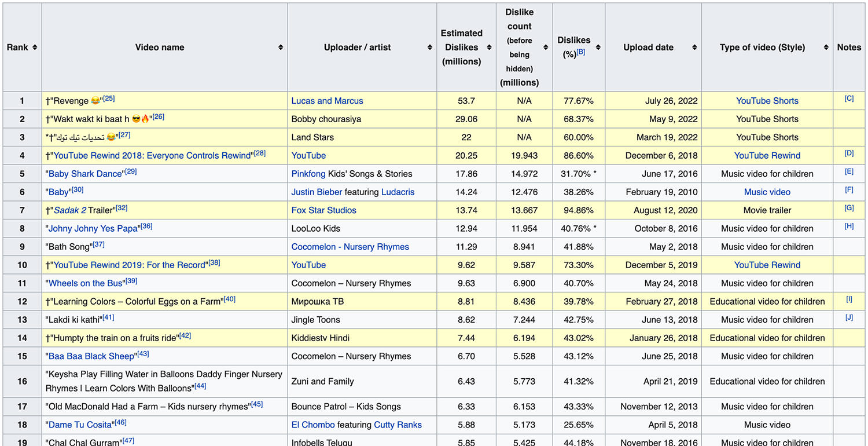Open citation [47] for Chal Chal Gurram
The image size is (868, 446).
click(128, 441)
